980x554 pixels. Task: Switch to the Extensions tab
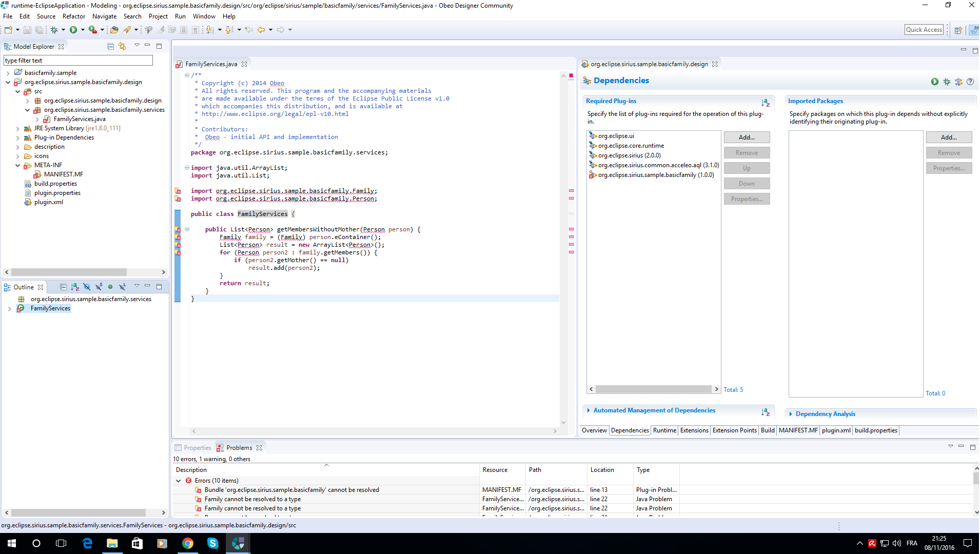(694, 430)
